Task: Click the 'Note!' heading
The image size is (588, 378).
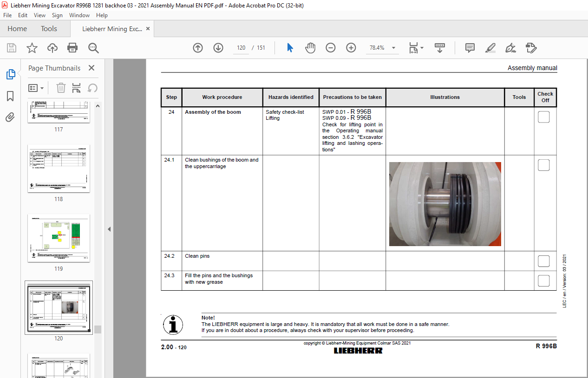Action: pyautogui.click(x=208, y=318)
